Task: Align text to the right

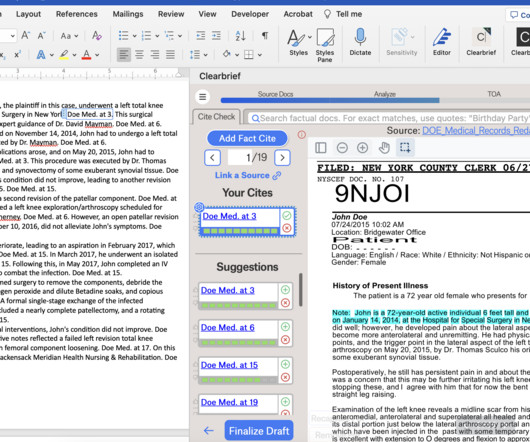Action: pos(155,54)
